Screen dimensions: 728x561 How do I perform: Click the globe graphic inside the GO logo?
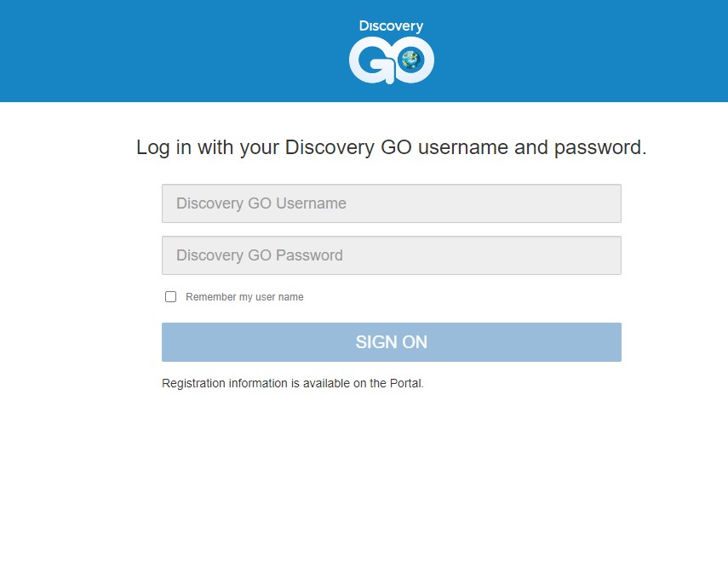[410, 58]
